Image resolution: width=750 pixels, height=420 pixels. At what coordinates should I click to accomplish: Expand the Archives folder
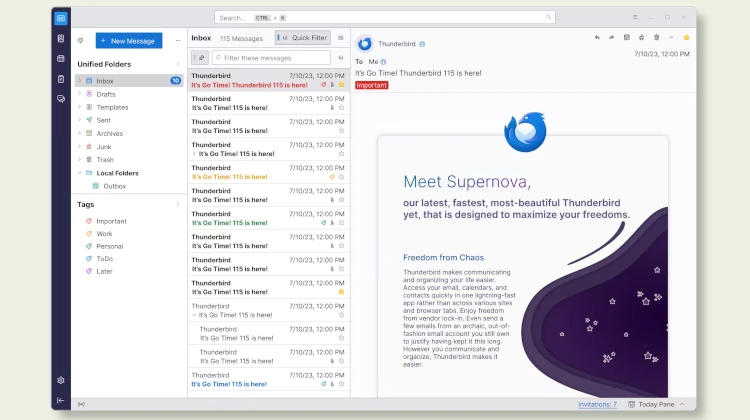pos(80,133)
